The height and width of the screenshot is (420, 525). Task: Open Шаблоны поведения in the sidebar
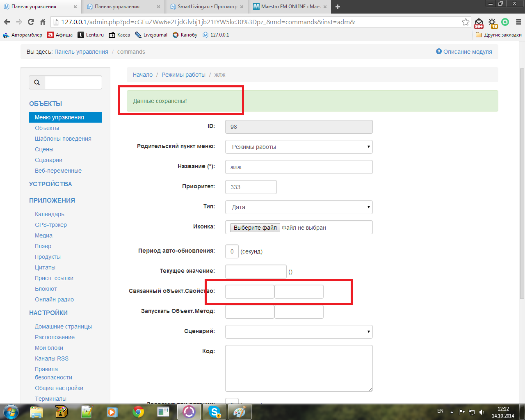coord(63,139)
